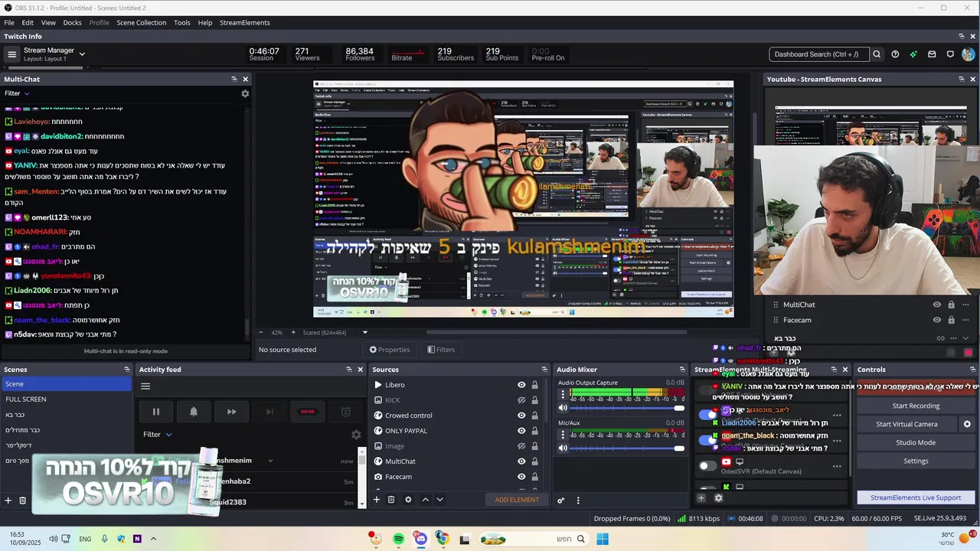
Task: Click the Twitch dashboard search magnifier icon
Action: click(877, 54)
